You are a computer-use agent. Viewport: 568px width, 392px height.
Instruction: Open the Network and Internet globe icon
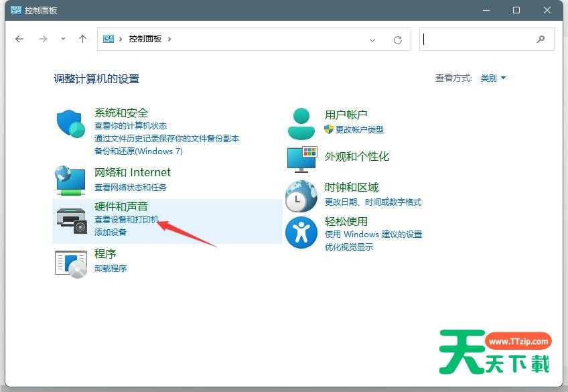[x=70, y=180]
